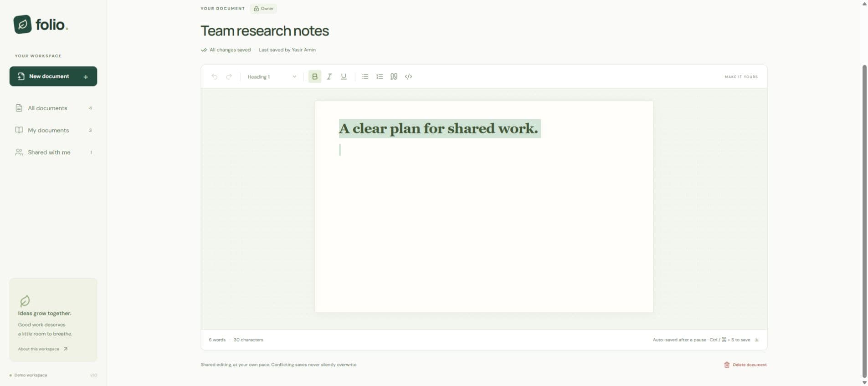Click the asterisk icon in the editor footer
Screen dimensions: 868x386
click(757, 340)
